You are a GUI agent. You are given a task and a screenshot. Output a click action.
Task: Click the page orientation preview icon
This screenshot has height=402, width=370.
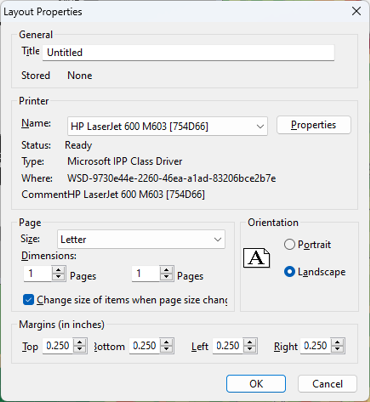[x=256, y=258]
